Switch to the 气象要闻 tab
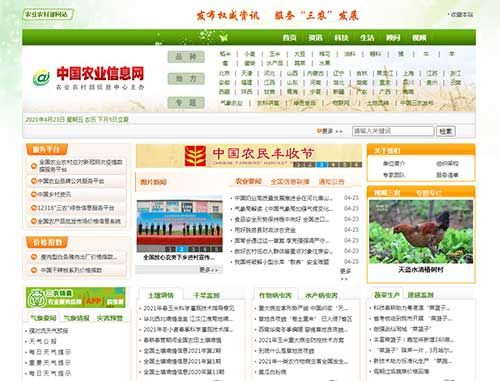The height and width of the screenshot is (381, 500). [x=43, y=318]
